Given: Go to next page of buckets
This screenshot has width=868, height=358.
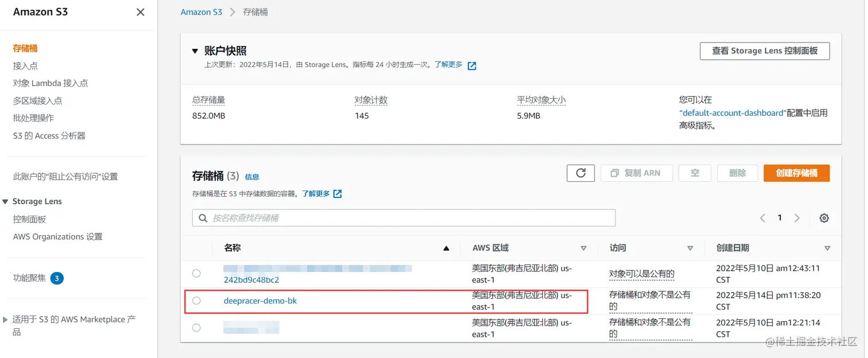Looking at the screenshot, I should tap(797, 218).
